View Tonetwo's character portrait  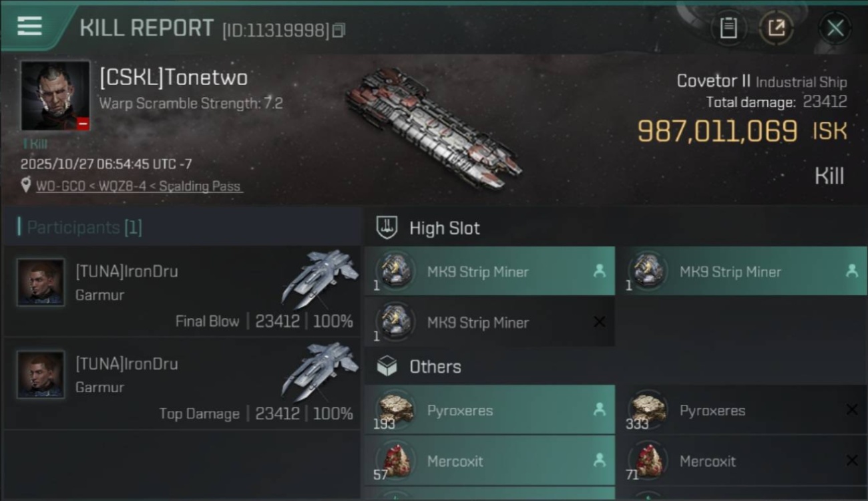click(55, 96)
